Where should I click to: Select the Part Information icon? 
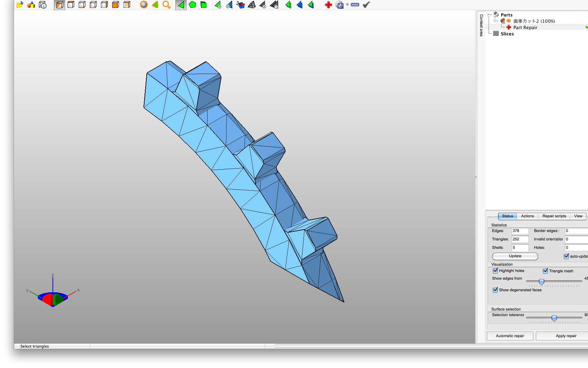(42, 5)
